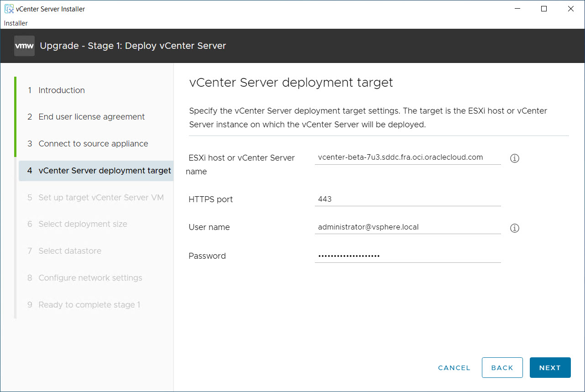Go to step 1 Introduction
Image resolution: width=585 pixels, height=392 pixels.
click(62, 90)
